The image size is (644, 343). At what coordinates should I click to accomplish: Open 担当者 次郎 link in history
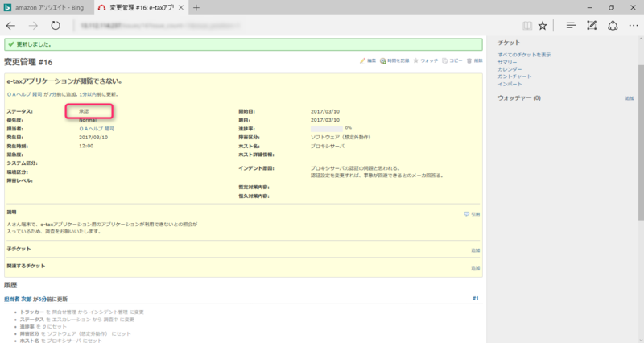pyautogui.click(x=18, y=299)
